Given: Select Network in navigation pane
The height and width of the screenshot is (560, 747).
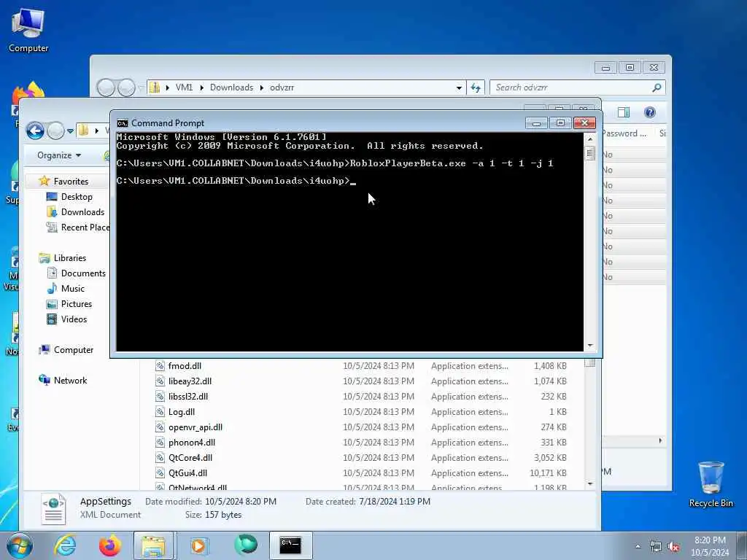Looking at the screenshot, I should [x=70, y=380].
